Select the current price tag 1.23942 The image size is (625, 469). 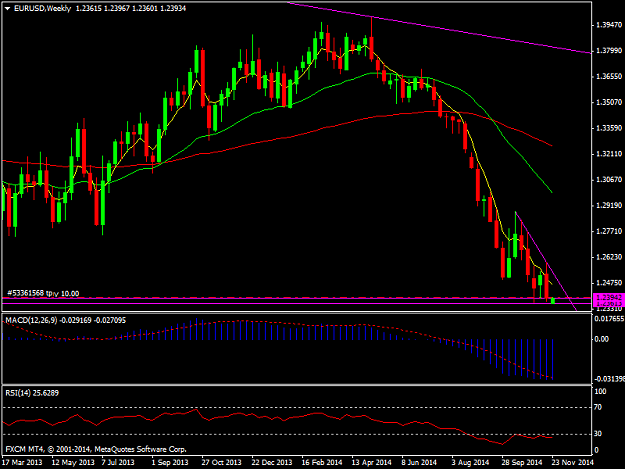[608, 297]
